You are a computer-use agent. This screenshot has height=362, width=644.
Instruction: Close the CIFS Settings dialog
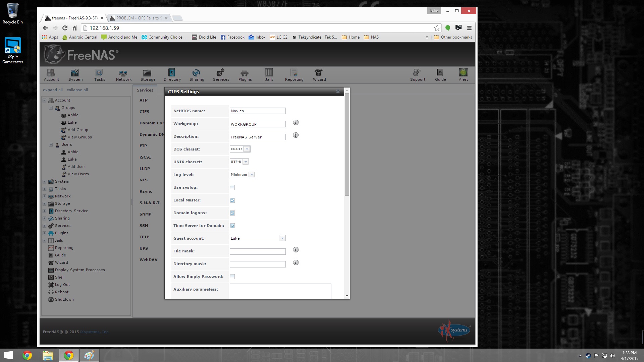coord(338,92)
